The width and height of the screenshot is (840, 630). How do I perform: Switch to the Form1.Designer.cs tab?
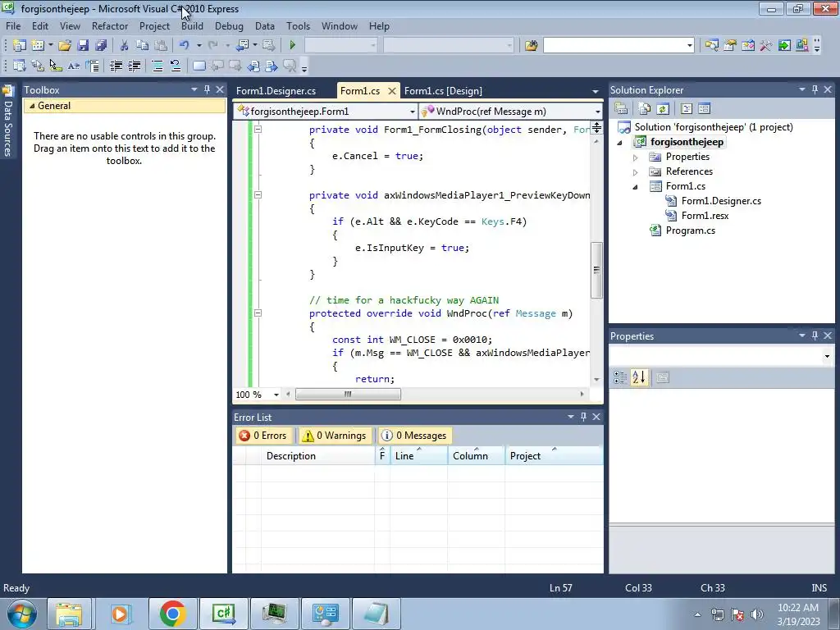276,91
